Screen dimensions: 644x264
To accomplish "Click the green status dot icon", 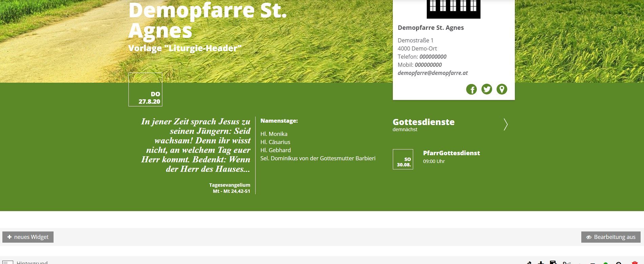I will tap(606, 263).
